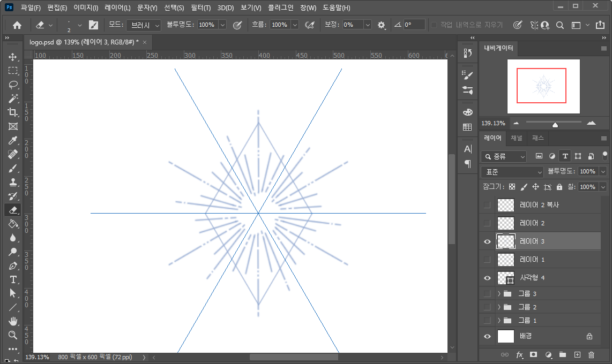Click the Share icon in options bar

pos(600,25)
